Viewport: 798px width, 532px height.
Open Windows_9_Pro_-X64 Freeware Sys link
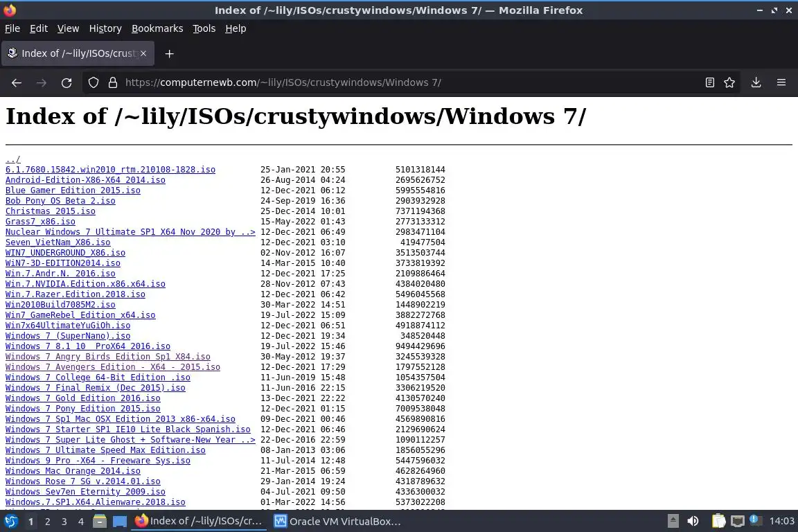click(x=98, y=460)
